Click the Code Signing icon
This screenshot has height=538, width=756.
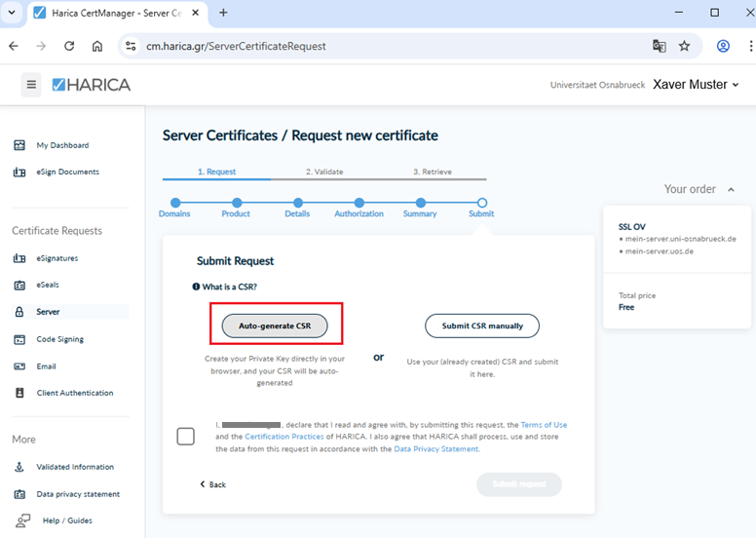pyautogui.click(x=19, y=340)
